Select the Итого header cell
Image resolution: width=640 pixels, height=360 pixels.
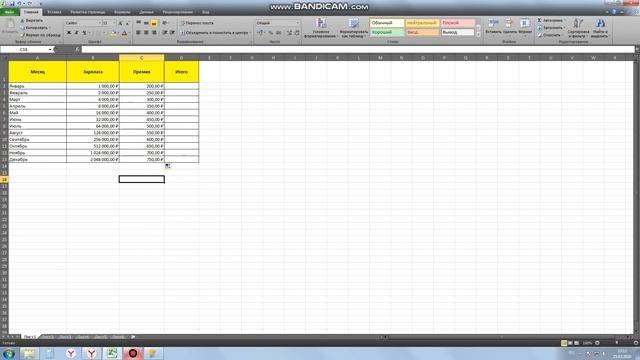(182, 72)
